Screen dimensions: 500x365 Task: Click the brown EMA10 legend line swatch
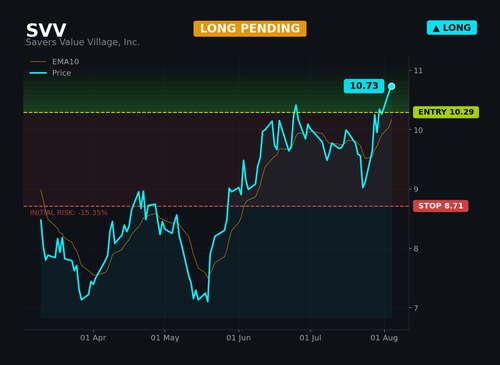38,62
